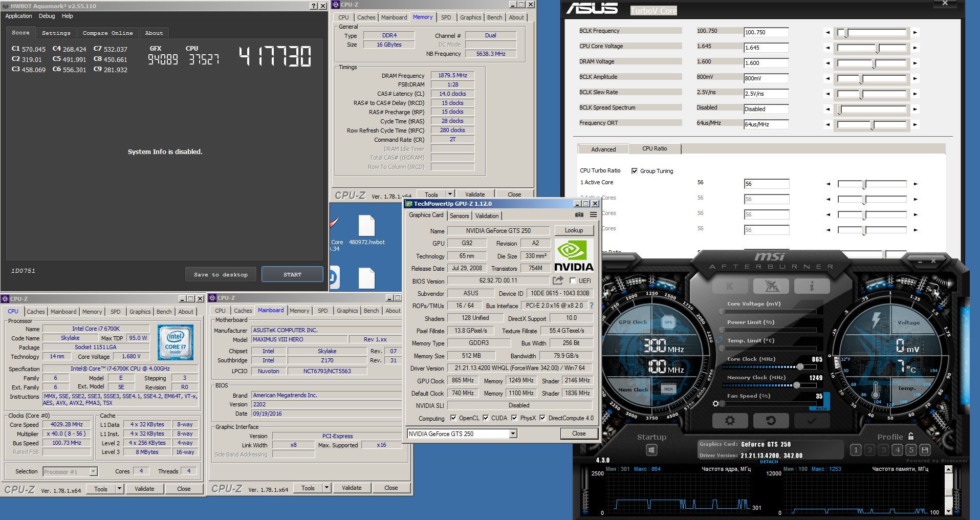Open the Afterburner information (i) button

click(812, 286)
